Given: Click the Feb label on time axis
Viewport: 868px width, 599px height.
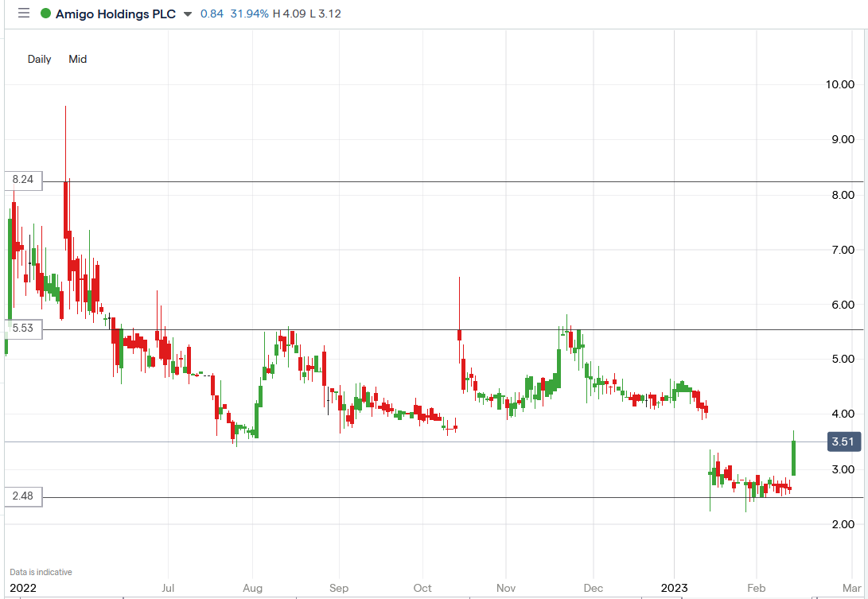Looking at the screenshot, I should (756, 588).
